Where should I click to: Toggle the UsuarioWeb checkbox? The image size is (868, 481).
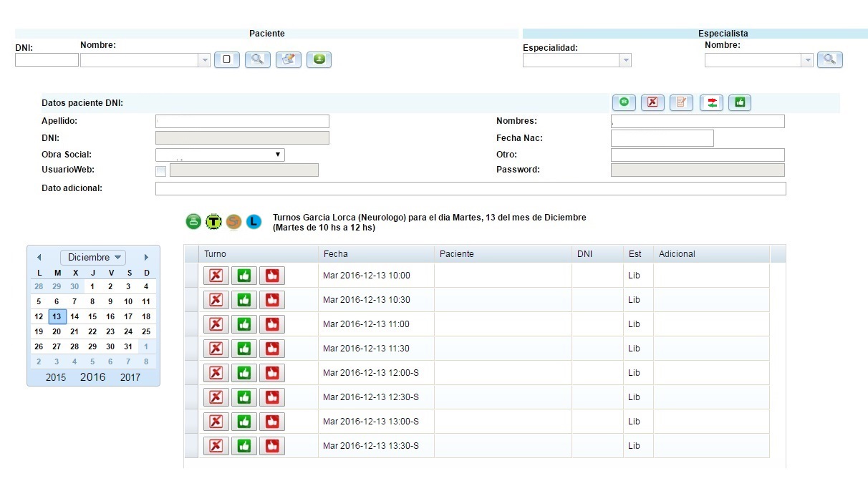pyautogui.click(x=160, y=170)
